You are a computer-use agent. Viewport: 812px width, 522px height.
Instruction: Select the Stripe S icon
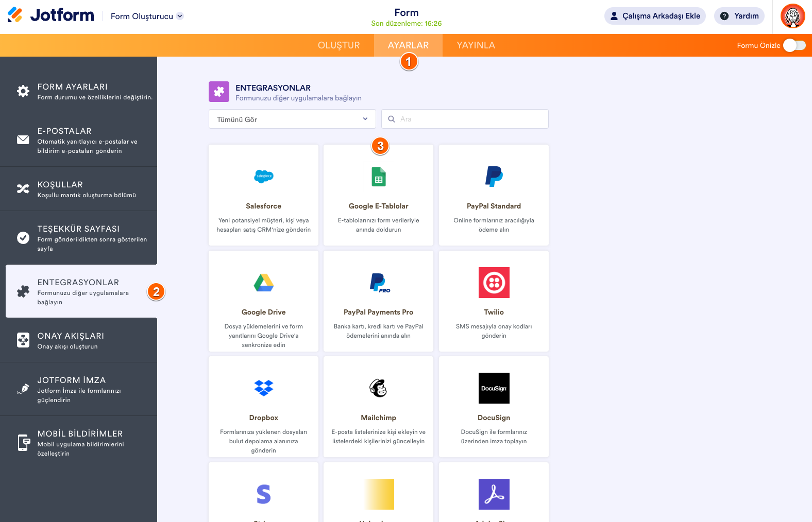point(264,494)
